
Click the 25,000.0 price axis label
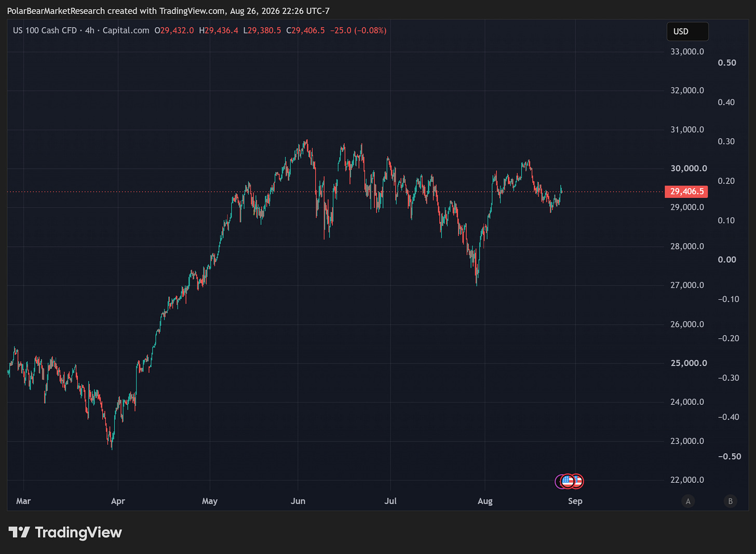pos(688,363)
